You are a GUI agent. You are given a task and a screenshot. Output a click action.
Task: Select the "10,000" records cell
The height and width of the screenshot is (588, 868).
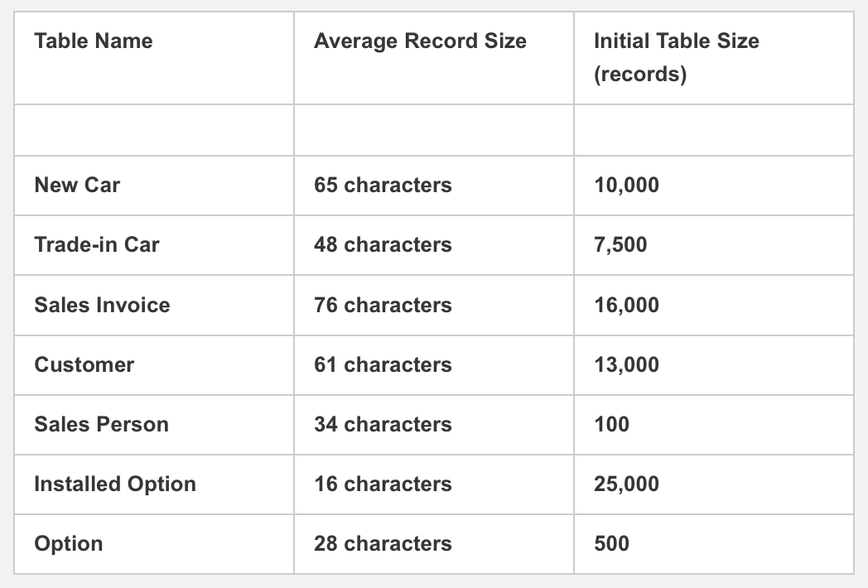tap(626, 185)
